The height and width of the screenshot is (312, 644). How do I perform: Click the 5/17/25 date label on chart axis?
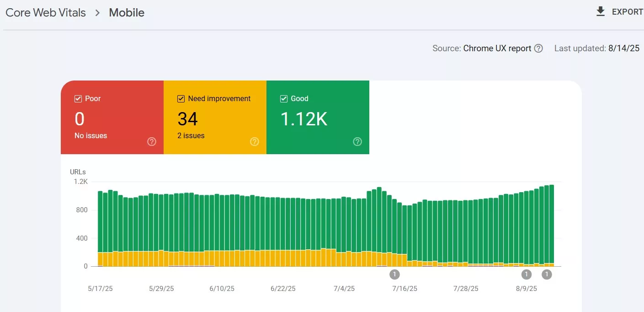(x=100, y=289)
